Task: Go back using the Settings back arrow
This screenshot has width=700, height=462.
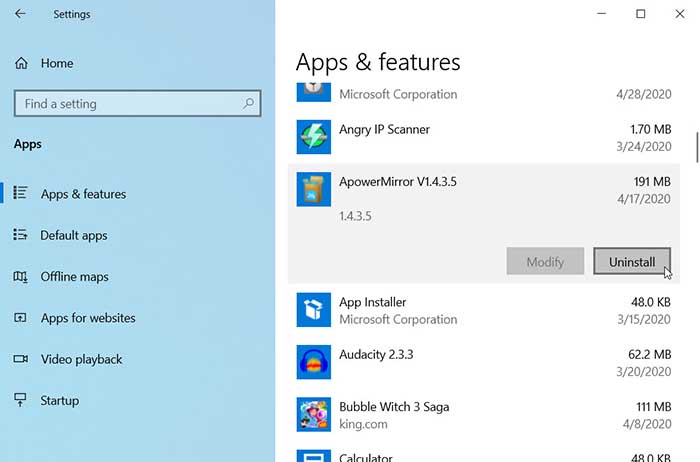Action: click(x=20, y=14)
